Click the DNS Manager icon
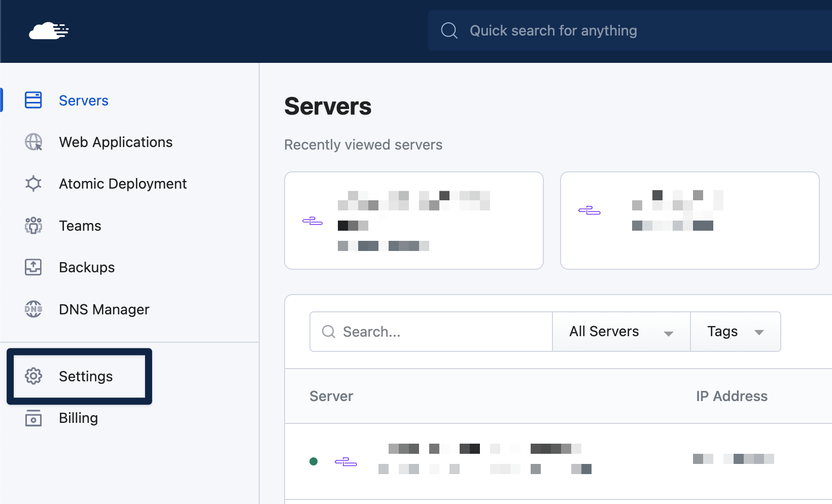Image resolution: width=832 pixels, height=504 pixels. click(x=33, y=309)
